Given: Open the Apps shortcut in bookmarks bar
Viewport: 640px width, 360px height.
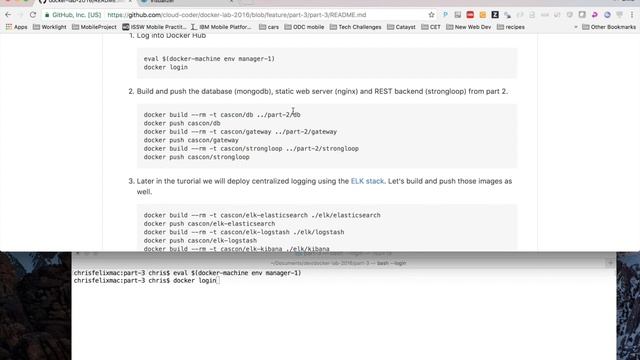Looking at the screenshot, I should 16,27.
